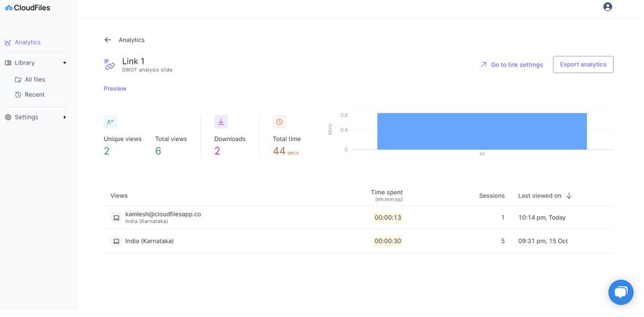Image resolution: width=644 pixels, height=317 pixels.
Task: Click the Link 1 link icon
Action: tap(109, 64)
